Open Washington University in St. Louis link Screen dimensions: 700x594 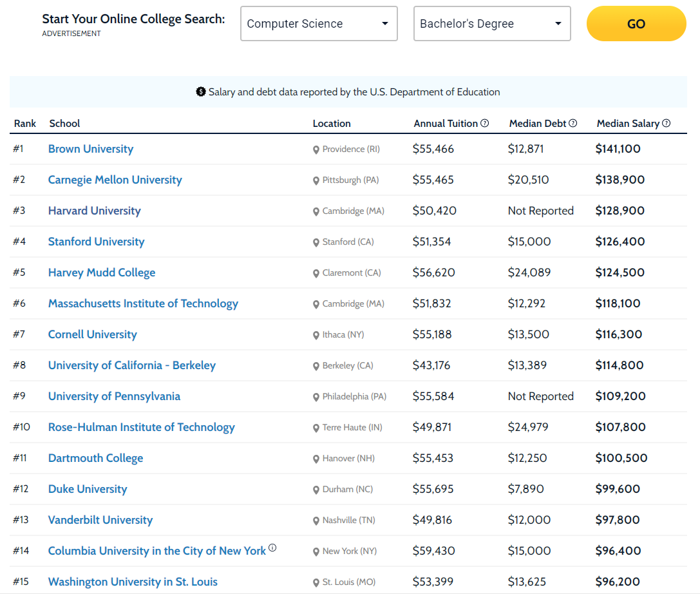(x=133, y=582)
